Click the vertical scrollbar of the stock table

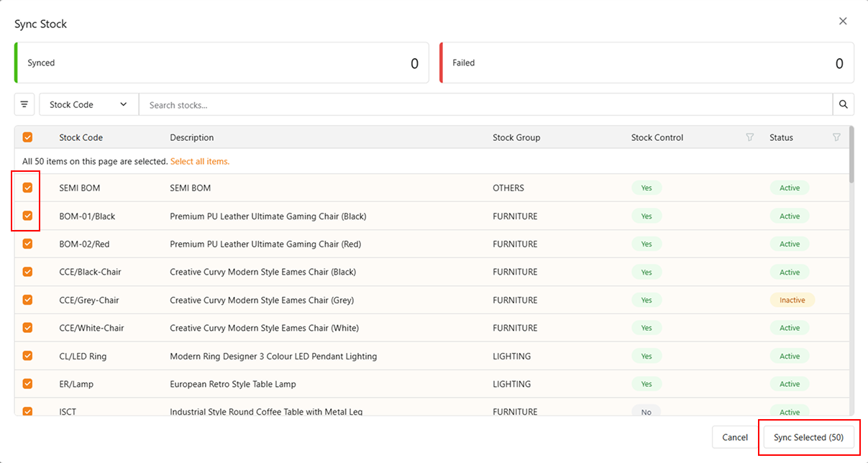(851, 155)
